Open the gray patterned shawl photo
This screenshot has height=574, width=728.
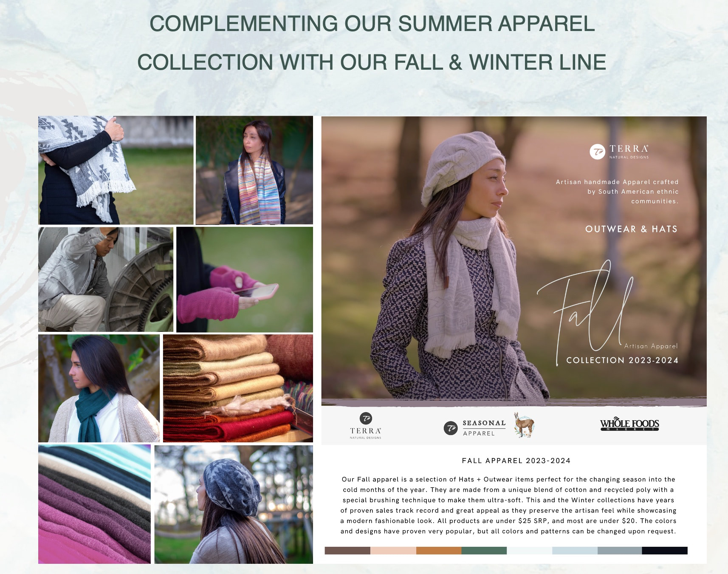tap(116, 170)
